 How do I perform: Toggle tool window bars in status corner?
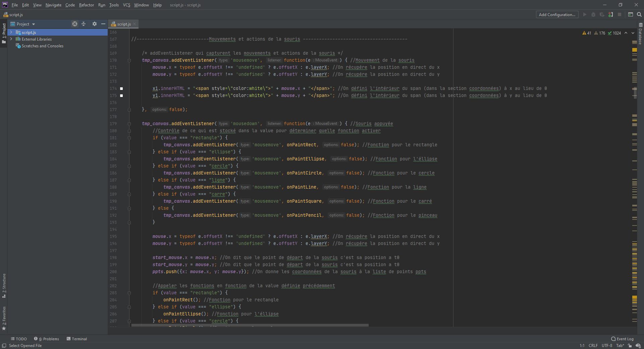coord(4,346)
